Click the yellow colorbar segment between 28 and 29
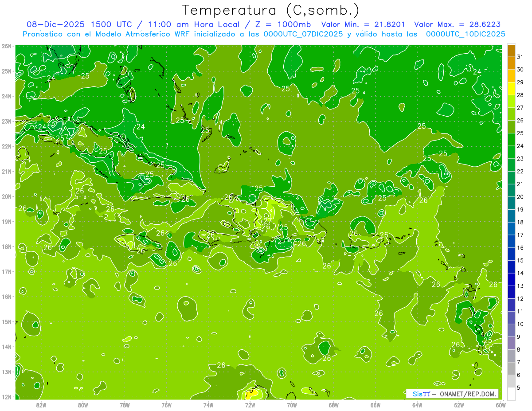This screenshot has width=532, height=411. coord(511,89)
